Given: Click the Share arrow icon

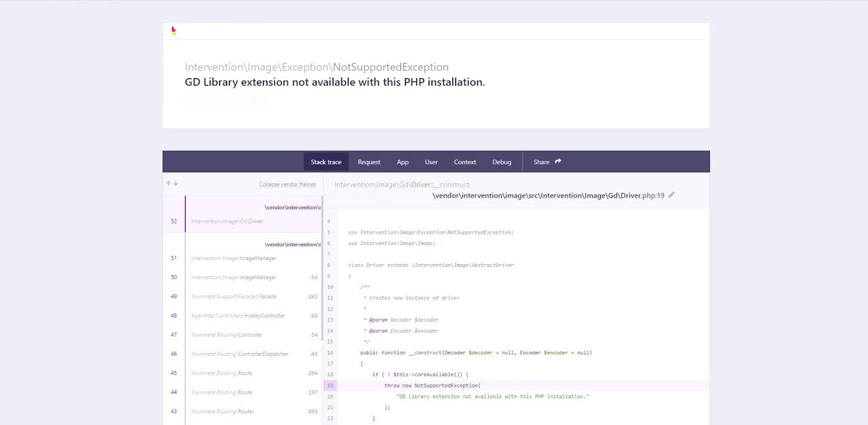Looking at the screenshot, I should [x=558, y=162].
